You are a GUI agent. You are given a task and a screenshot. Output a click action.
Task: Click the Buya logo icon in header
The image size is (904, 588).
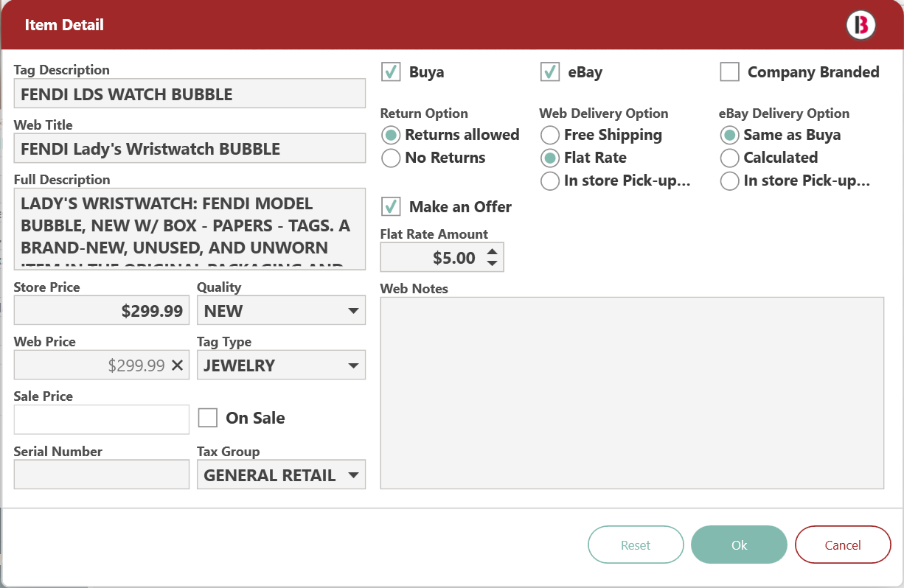point(860,25)
